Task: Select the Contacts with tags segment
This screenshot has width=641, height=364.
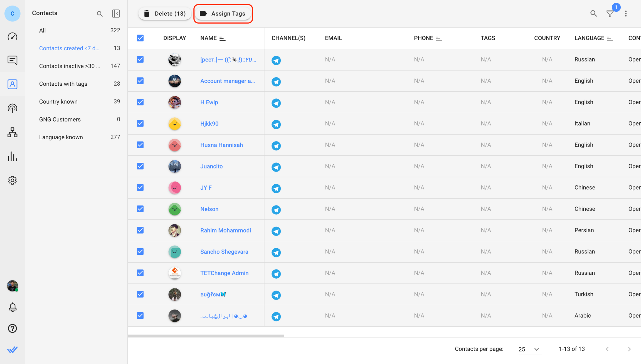Action: [63, 84]
